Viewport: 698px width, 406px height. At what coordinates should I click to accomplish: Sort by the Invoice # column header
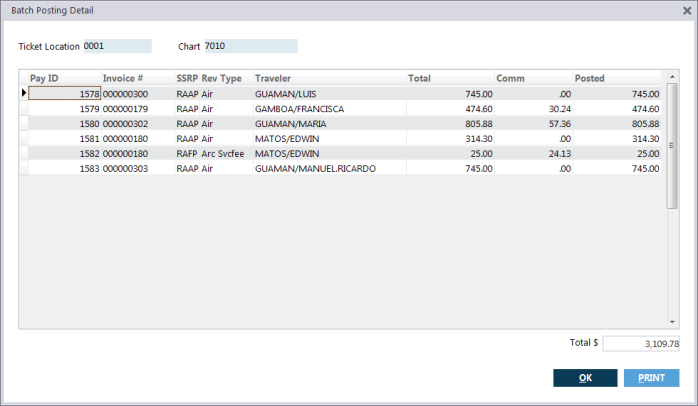point(138,78)
